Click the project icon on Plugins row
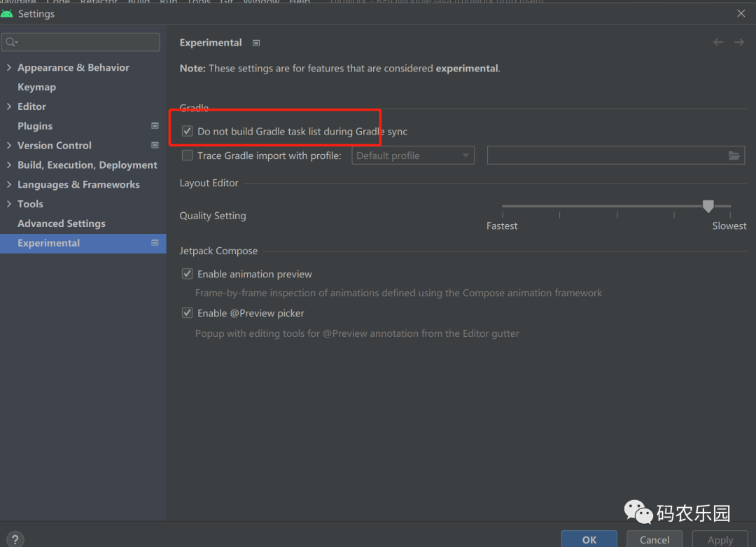The image size is (756, 547). (x=155, y=126)
